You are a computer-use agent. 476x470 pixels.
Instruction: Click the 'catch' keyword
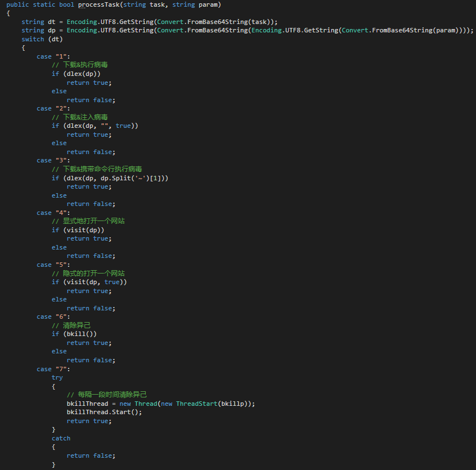61,438
